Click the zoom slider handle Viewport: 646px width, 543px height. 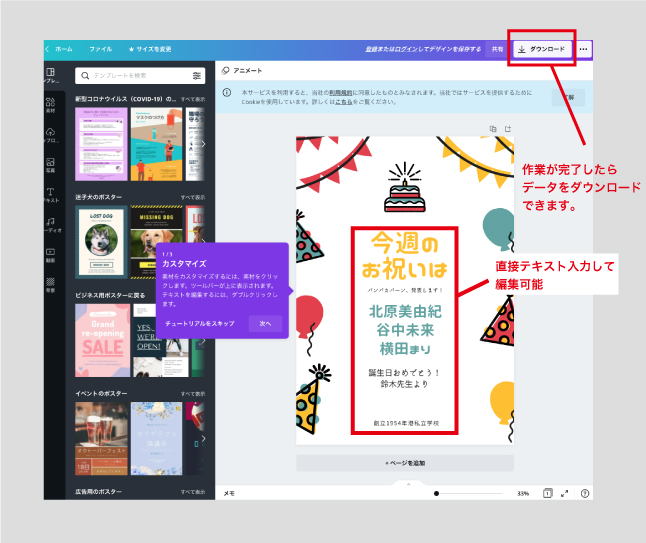(436, 493)
